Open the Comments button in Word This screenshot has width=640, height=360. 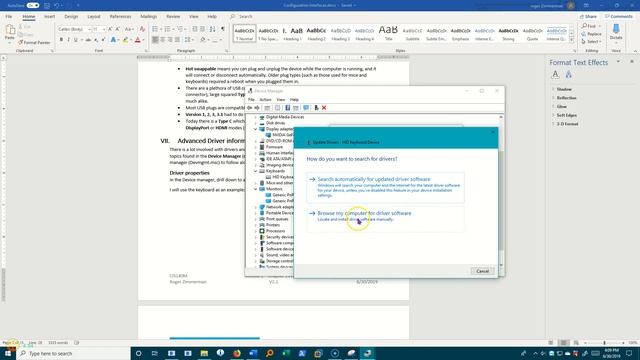[x=619, y=16]
